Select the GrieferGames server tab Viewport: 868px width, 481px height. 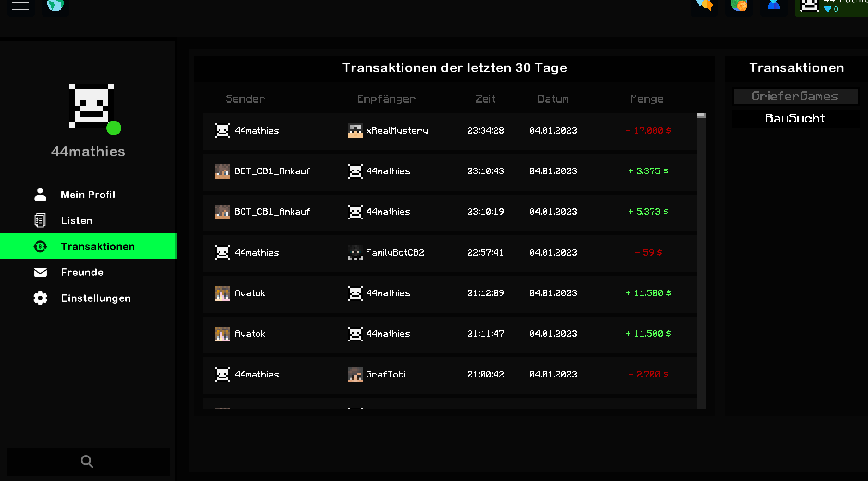point(795,96)
